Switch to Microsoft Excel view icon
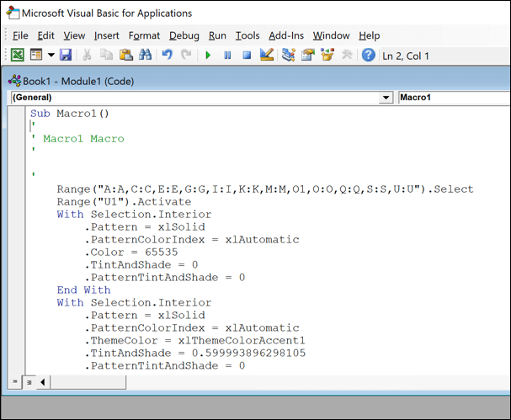The height and width of the screenshot is (420, 511). 18,55
